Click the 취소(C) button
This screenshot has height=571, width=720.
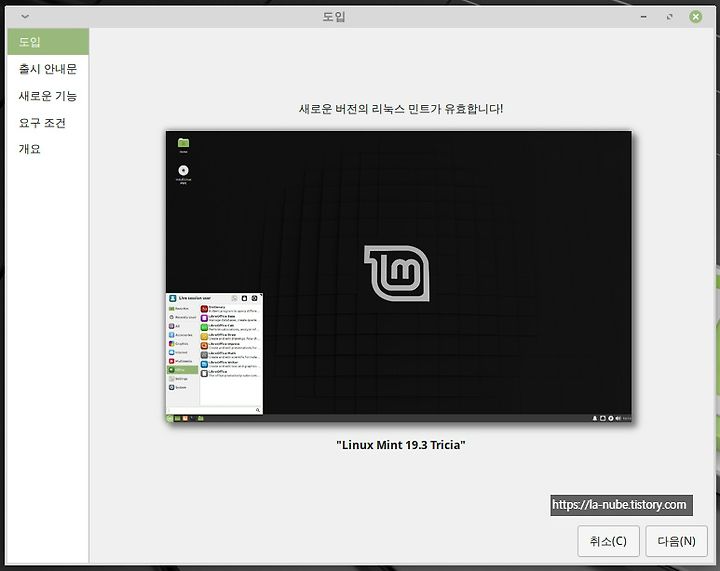click(x=608, y=541)
